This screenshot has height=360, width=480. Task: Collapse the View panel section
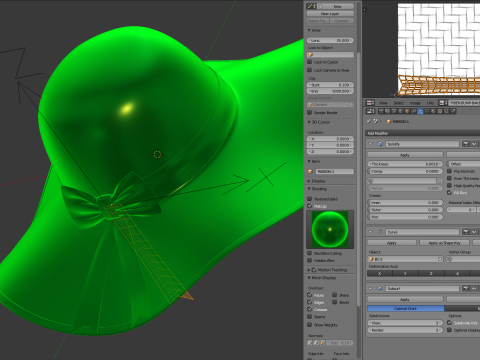(x=309, y=30)
